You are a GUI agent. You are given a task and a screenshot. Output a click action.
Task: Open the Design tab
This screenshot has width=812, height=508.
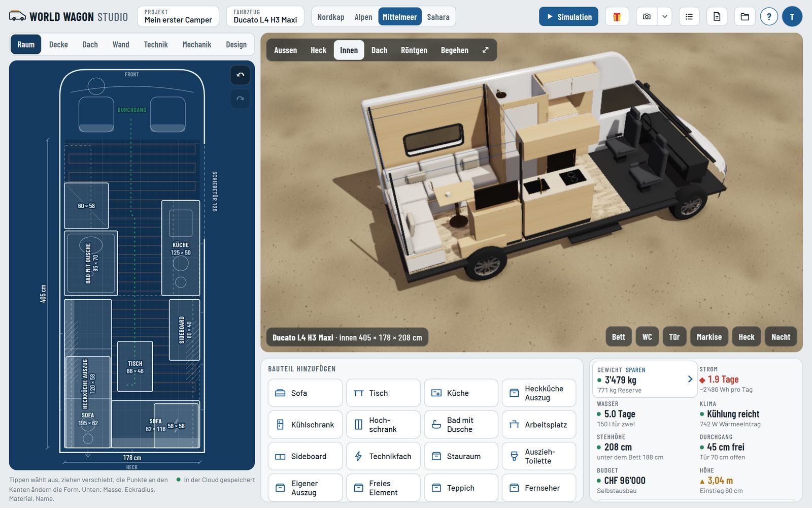coord(236,45)
